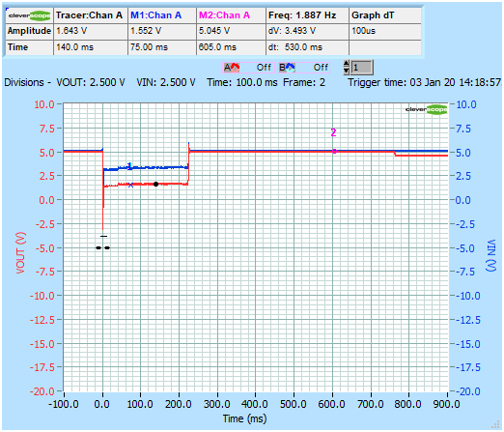Select the blue X marker on red trace
The height and width of the screenshot is (432, 504).
pos(130,185)
